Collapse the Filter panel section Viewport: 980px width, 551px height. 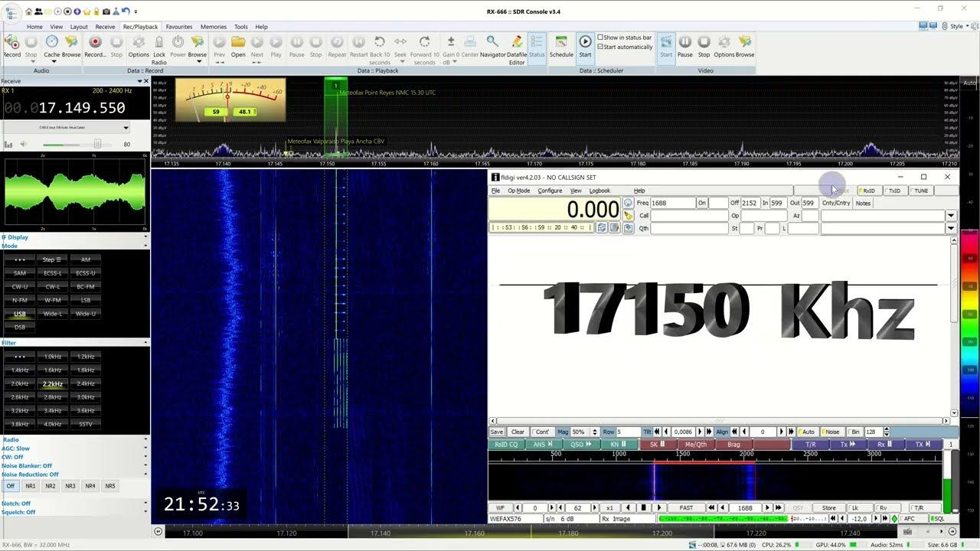click(145, 343)
